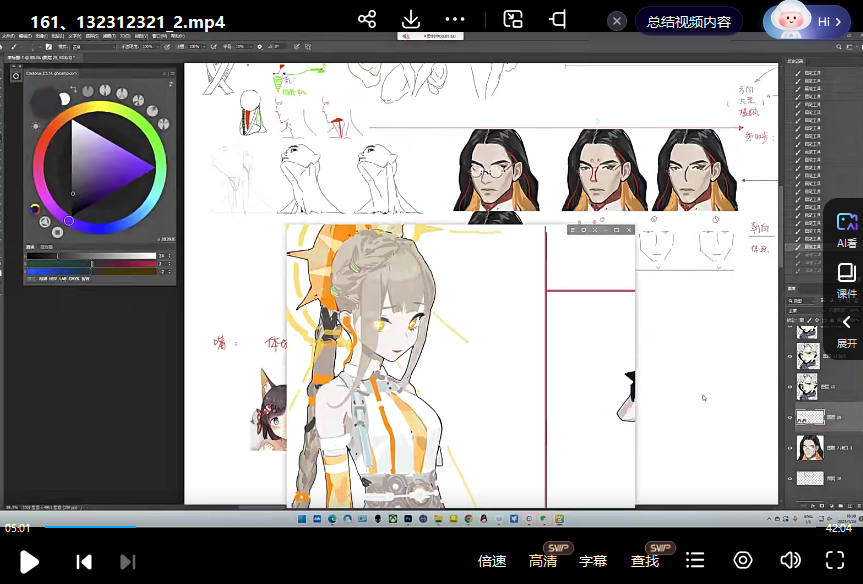Expand the sidebar with 展开 arrow
863x584 pixels.
click(x=846, y=330)
